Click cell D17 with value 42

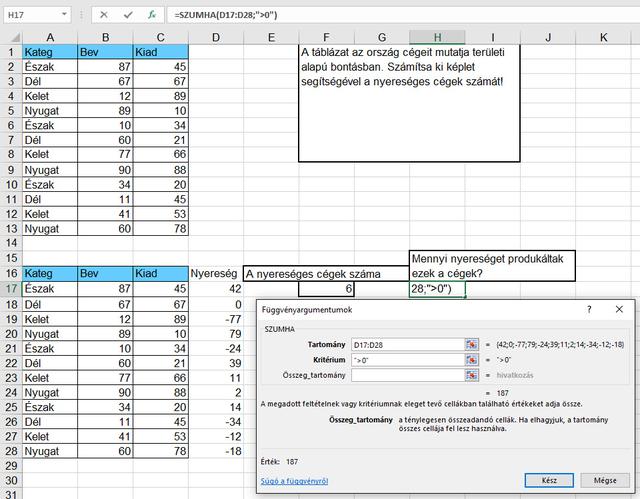216,289
